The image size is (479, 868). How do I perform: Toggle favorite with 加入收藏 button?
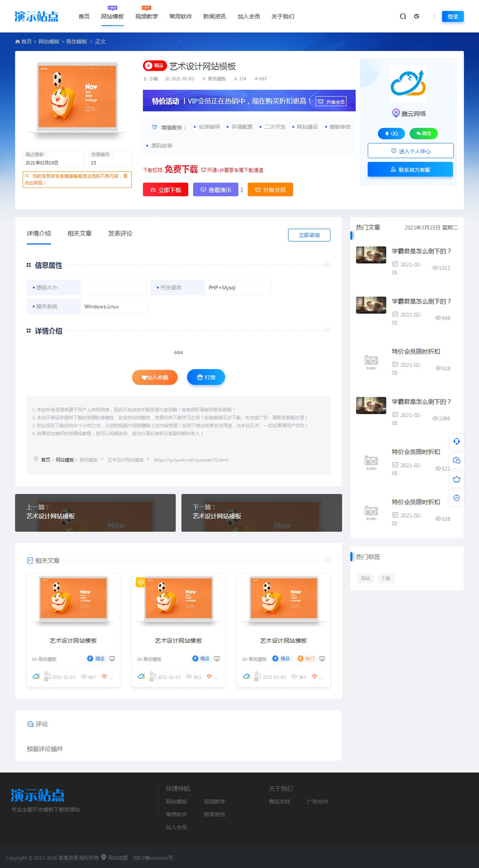point(155,378)
